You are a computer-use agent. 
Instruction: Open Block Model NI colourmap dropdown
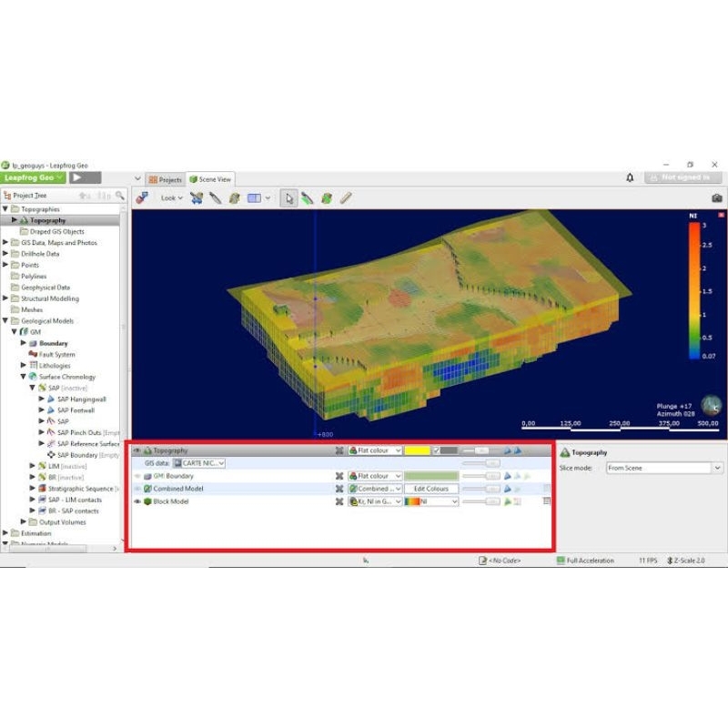pos(431,501)
